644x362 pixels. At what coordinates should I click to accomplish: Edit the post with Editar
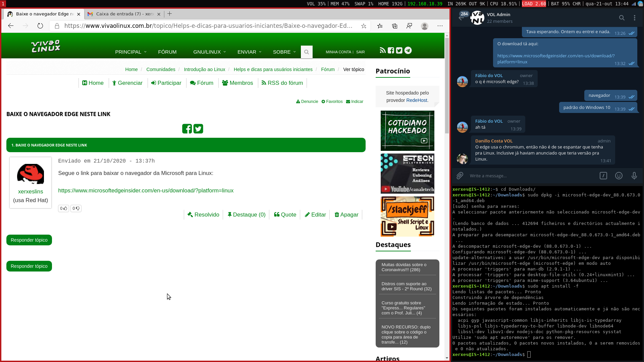click(315, 215)
